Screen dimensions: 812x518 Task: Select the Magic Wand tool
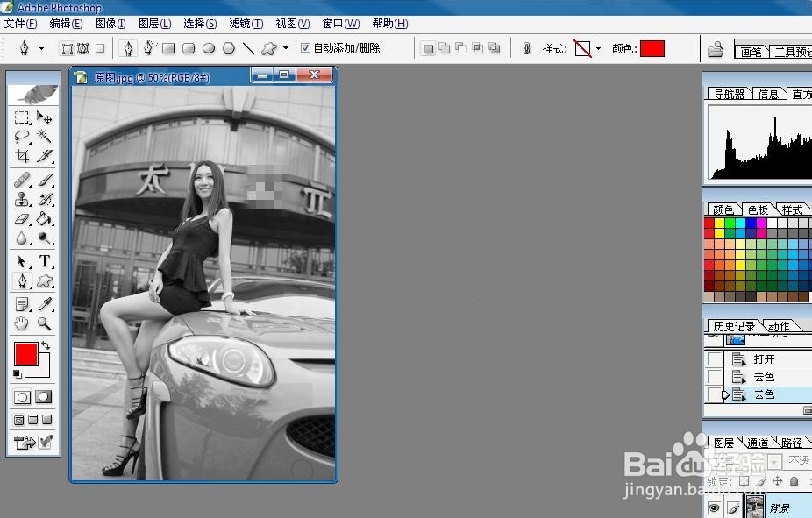coord(45,137)
